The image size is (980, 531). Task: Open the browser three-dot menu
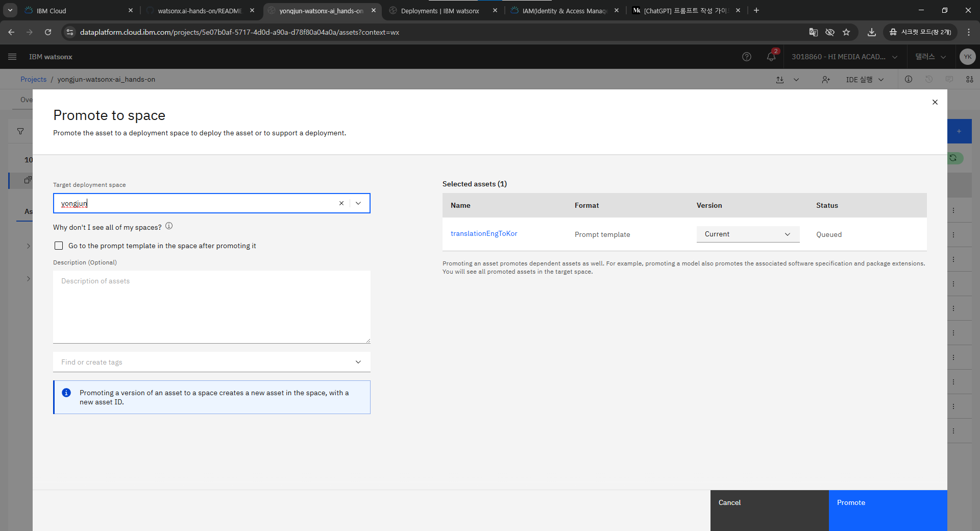[969, 32]
